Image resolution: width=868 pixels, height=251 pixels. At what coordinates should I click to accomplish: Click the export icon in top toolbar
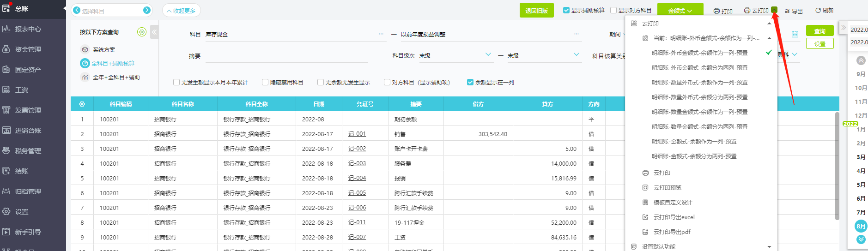tap(787, 11)
